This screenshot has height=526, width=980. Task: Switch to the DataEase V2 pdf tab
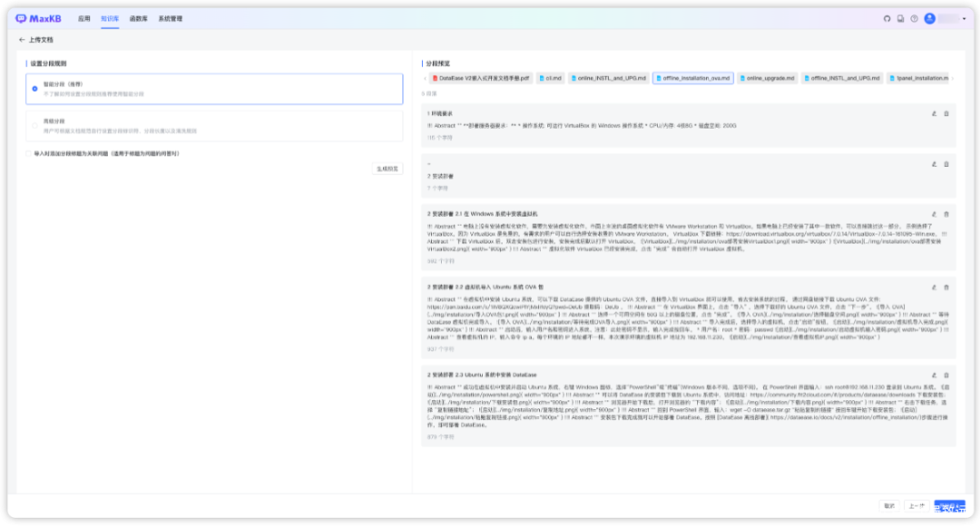[x=481, y=78]
